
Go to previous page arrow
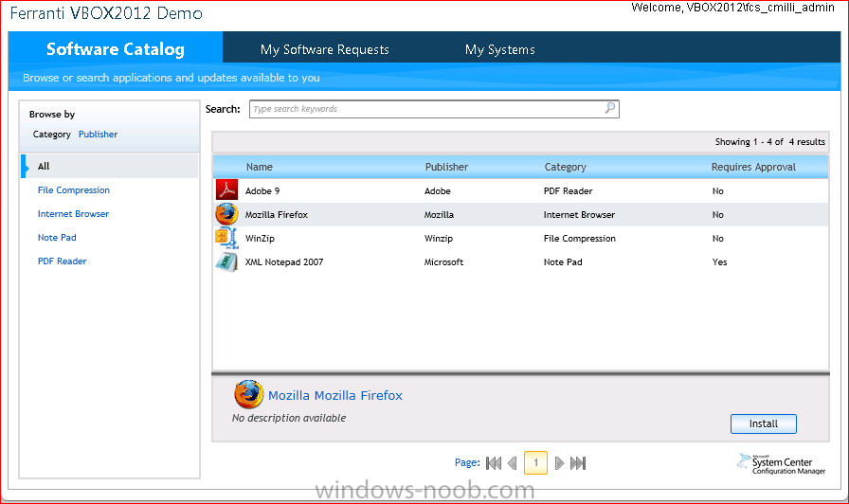click(513, 463)
